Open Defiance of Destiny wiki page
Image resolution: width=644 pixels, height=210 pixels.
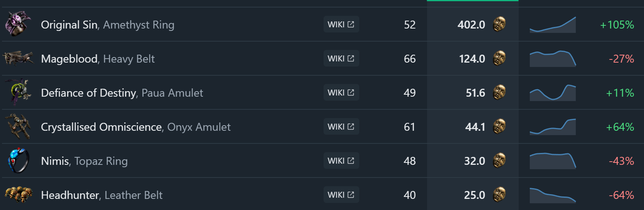[341, 92]
